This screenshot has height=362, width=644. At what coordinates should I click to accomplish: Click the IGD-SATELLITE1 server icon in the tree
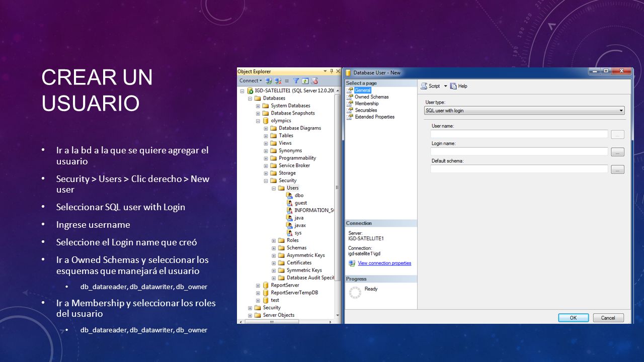click(x=250, y=90)
